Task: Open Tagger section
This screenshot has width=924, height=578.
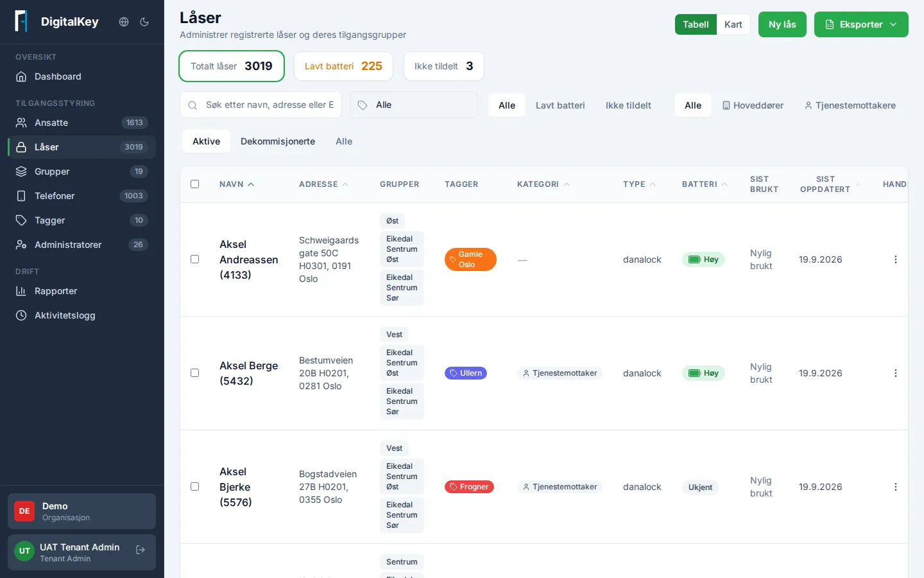Action: click(81, 220)
